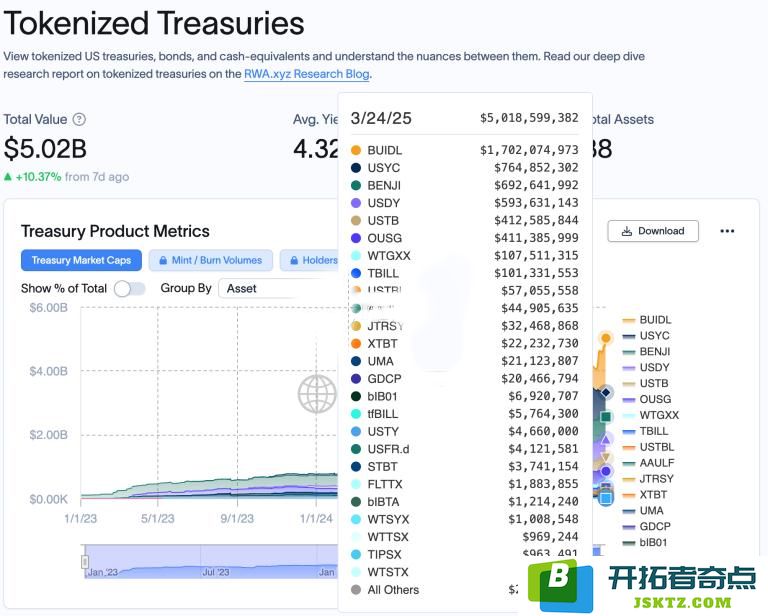This screenshot has height=616, width=768.
Task: Toggle USDY series in chart legend
Action: tap(646, 367)
